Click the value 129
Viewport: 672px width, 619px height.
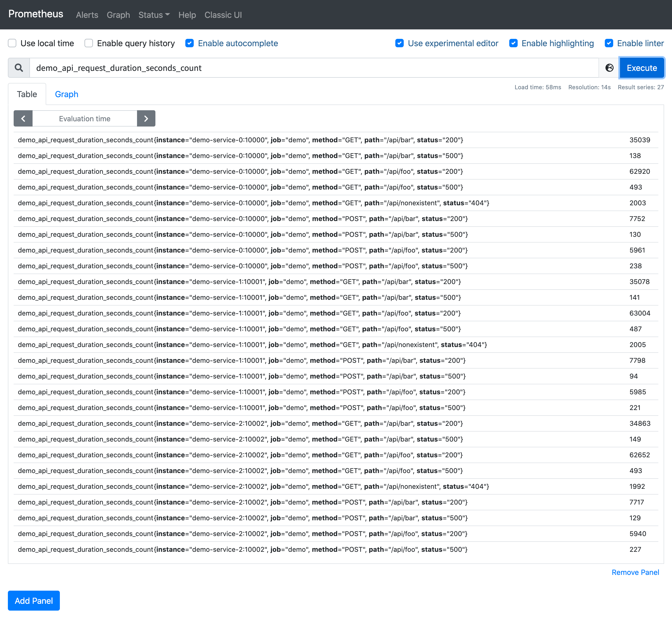[635, 518]
